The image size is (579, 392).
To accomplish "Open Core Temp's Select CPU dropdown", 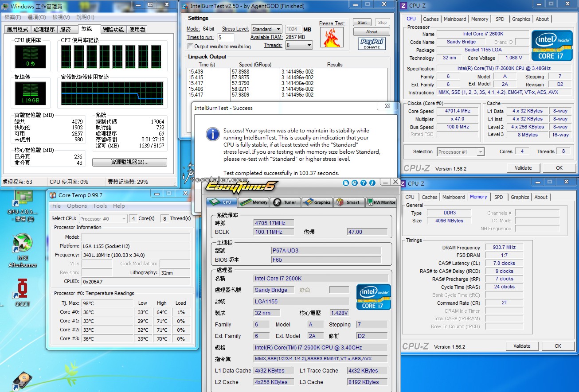I will click(x=103, y=219).
